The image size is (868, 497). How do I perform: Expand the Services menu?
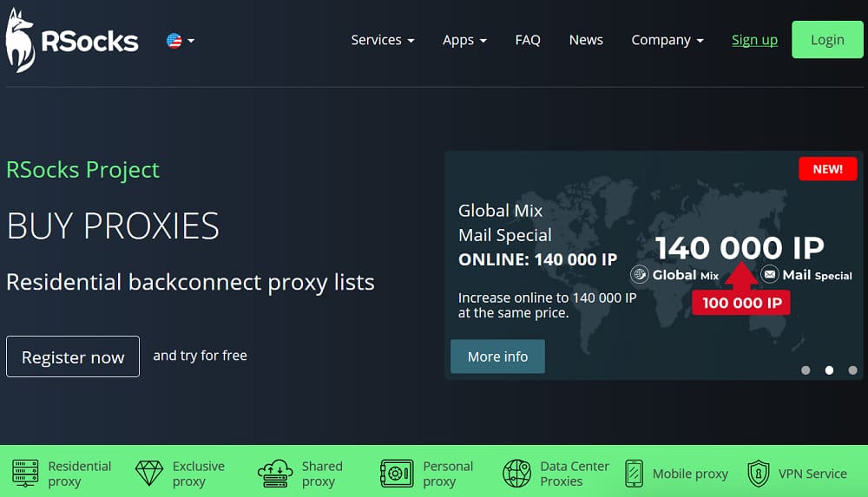[x=383, y=40]
